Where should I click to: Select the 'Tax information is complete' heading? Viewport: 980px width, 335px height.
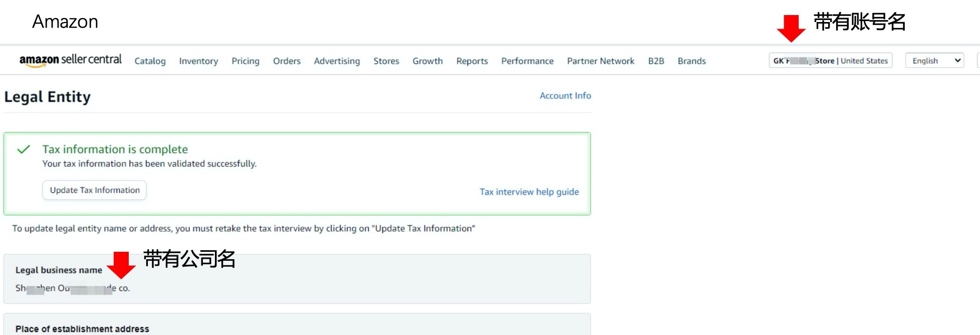pos(115,149)
